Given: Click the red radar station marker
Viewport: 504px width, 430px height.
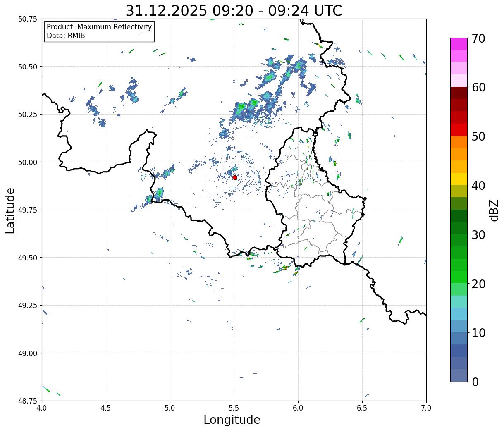Looking at the screenshot, I should click(x=234, y=177).
